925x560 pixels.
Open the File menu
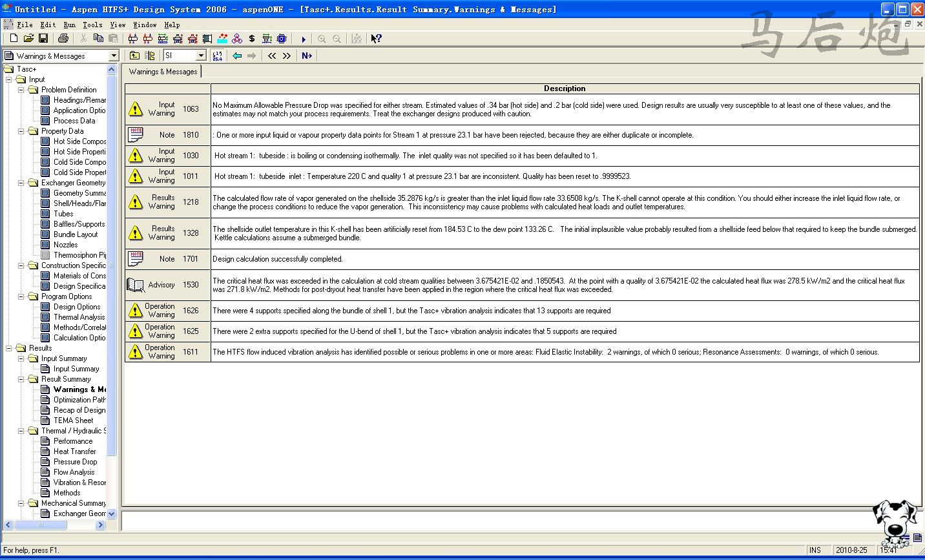coord(25,25)
